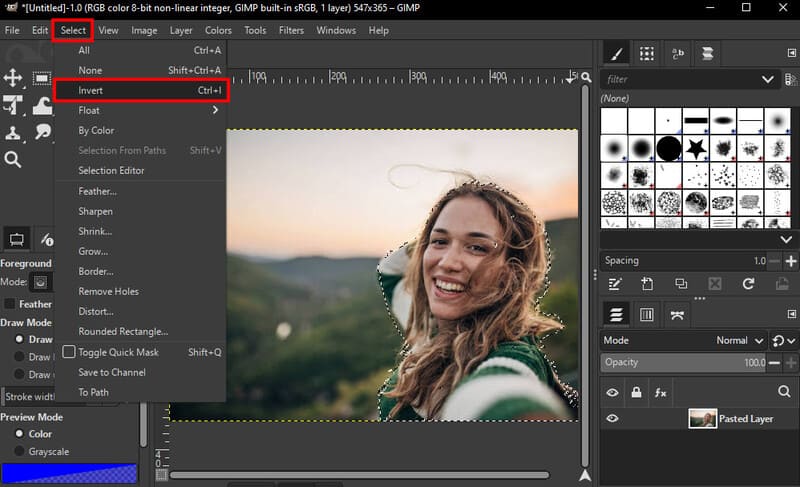
Task: Click the layer effects fx icon
Action: 661,392
